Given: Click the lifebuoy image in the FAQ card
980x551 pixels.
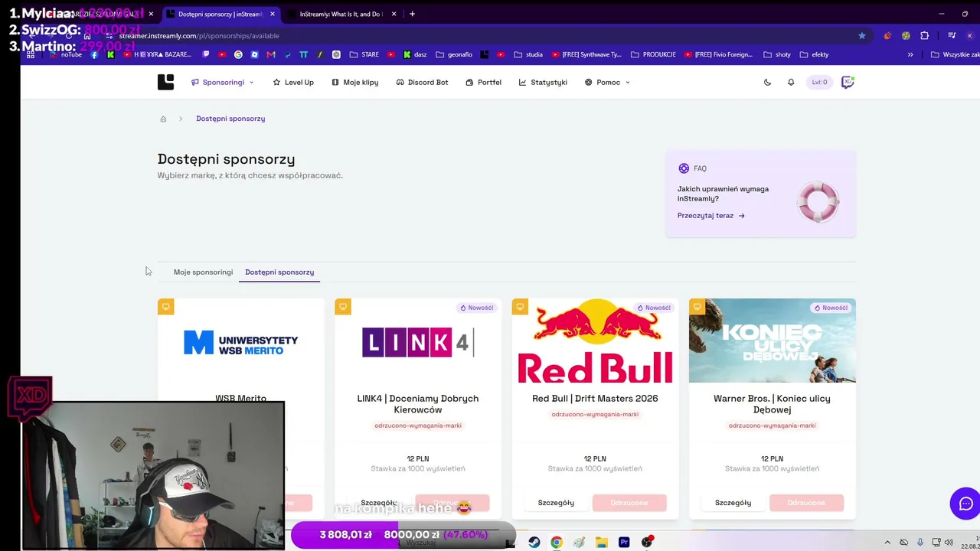Looking at the screenshot, I should 818,202.
